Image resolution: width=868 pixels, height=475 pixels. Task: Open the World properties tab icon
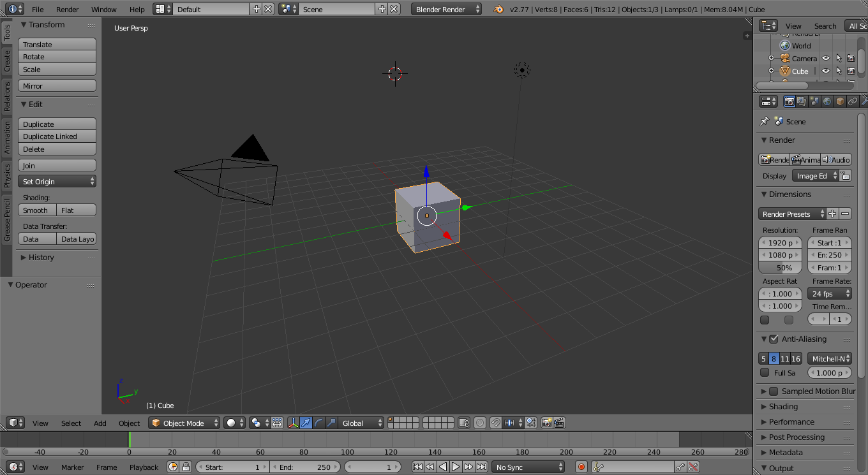click(827, 101)
